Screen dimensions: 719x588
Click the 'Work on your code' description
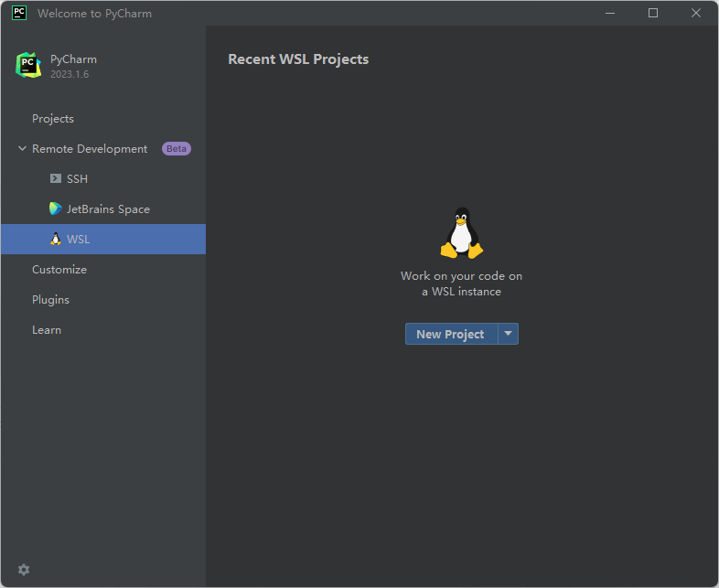(x=461, y=283)
